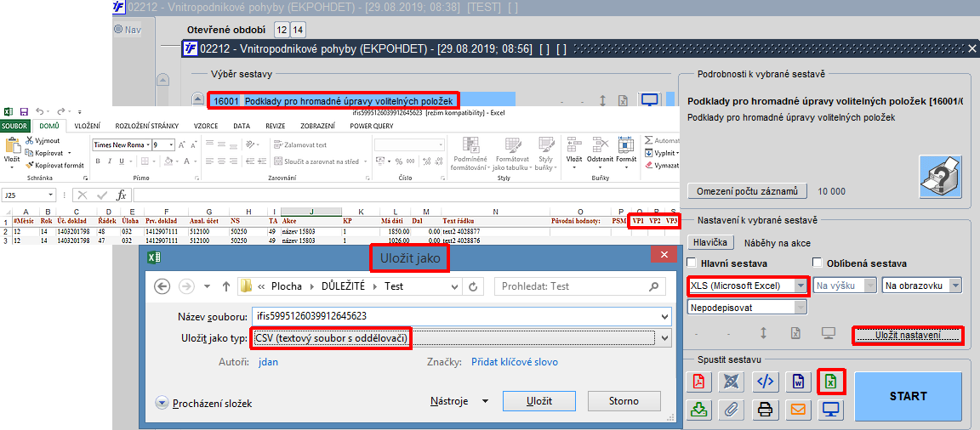Go back in Uložit jako dialog
Screen dimensions: 980x430
[162, 286]
